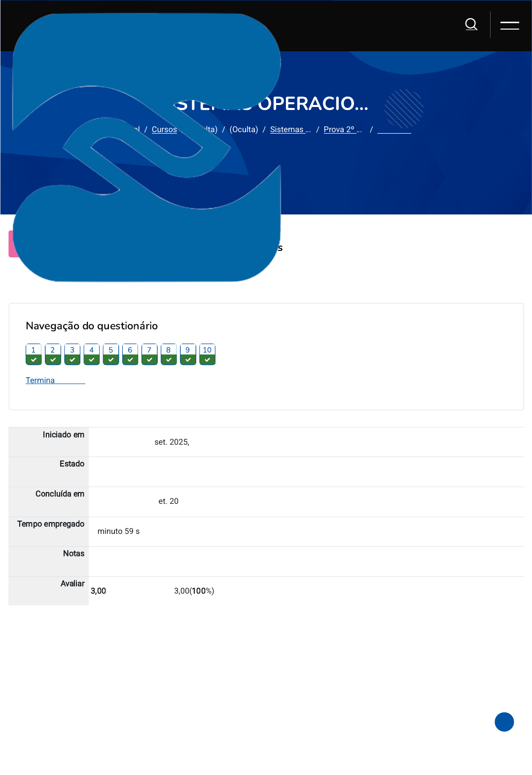Go to question 6 box

(x=130, y=354)
